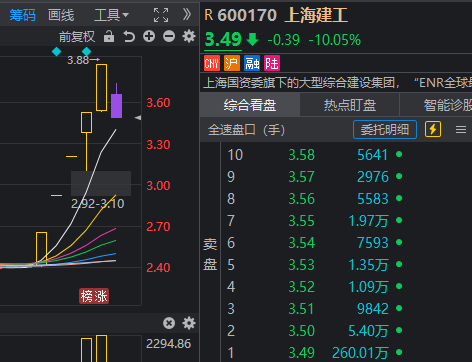Click the 全速盘口 (手) header label
472x362 pixels.
(246, 130)
